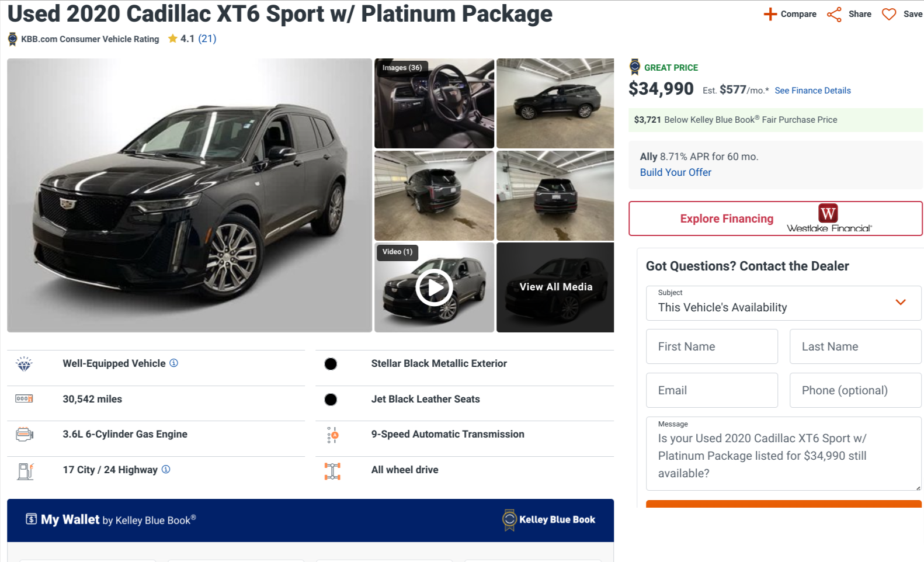Image resolution: width=924 pixels, height=562 pixels.
Task: Click the Stellar Black Metallic color swatch
Action: click(331, 364)
